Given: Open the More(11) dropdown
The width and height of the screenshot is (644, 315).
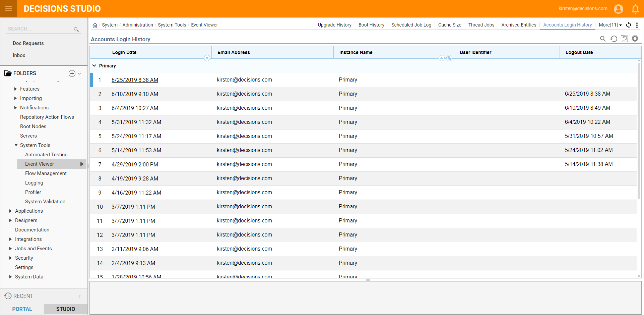Looking at the screenshot, I should [610, 25].
